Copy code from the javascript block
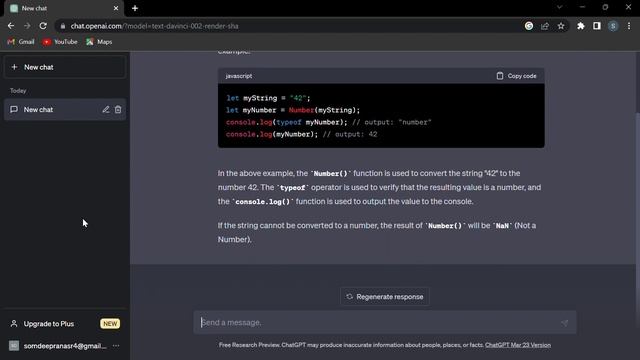640x360 pixels. click(x=516, y=76)
